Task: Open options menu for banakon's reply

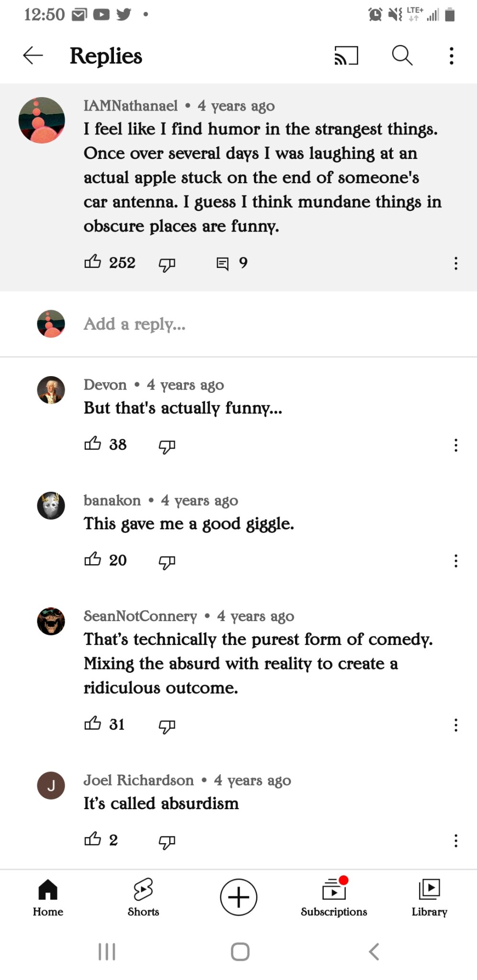Action: pyautogui.click(x=455, y=561)
